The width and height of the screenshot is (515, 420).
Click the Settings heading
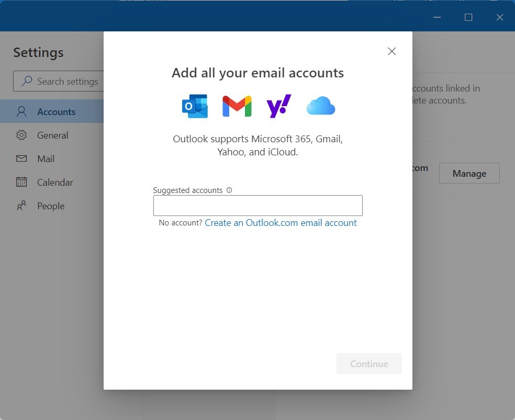38,52
